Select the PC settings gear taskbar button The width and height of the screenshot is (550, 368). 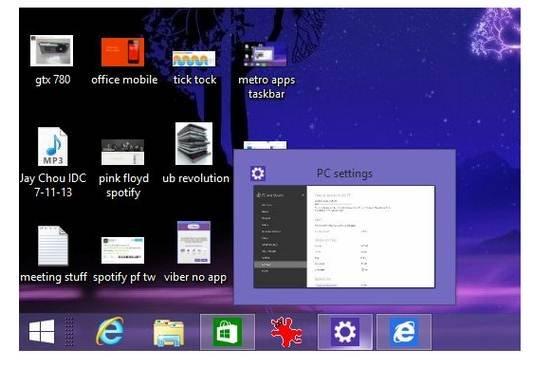click(345, 332)
